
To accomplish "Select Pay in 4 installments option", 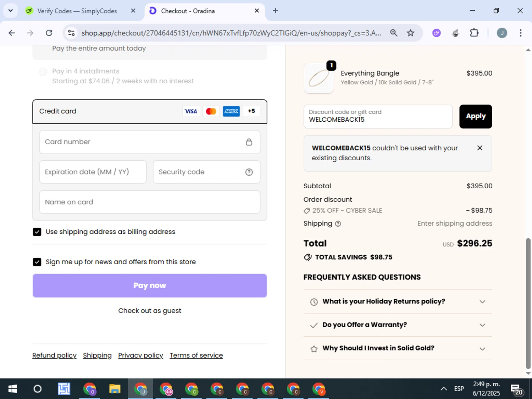I will point(43,72).
